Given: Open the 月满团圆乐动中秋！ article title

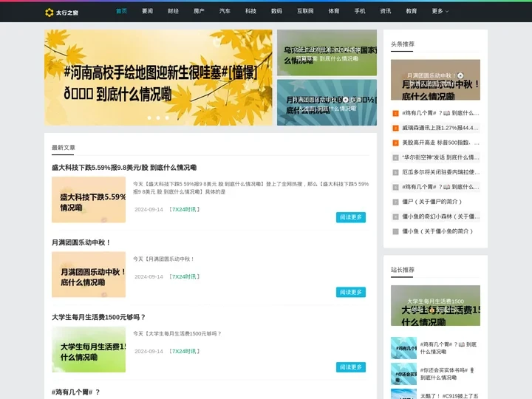Looking at the screenshot, I should 81,242.
